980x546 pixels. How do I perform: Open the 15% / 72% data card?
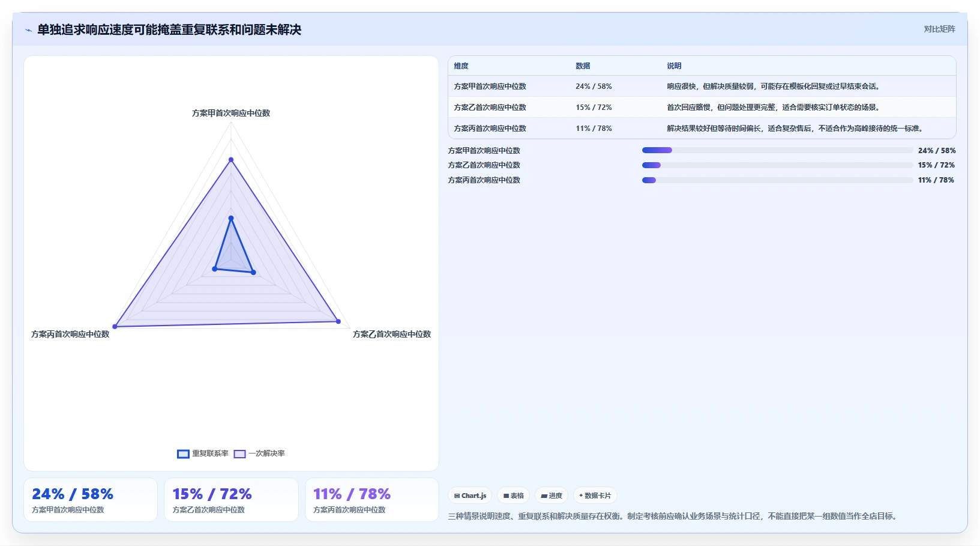pos(231,500)
